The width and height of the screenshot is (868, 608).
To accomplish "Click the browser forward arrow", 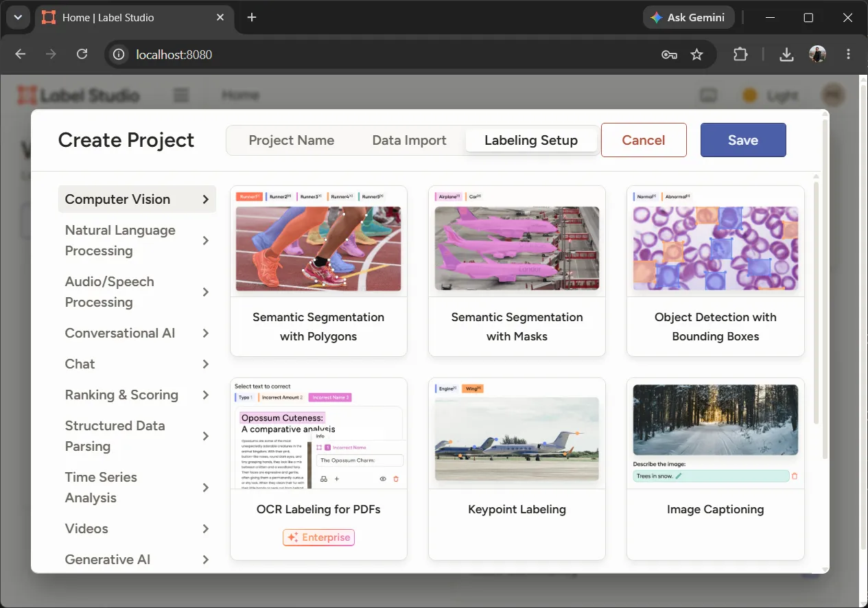I will pos(51,54).
